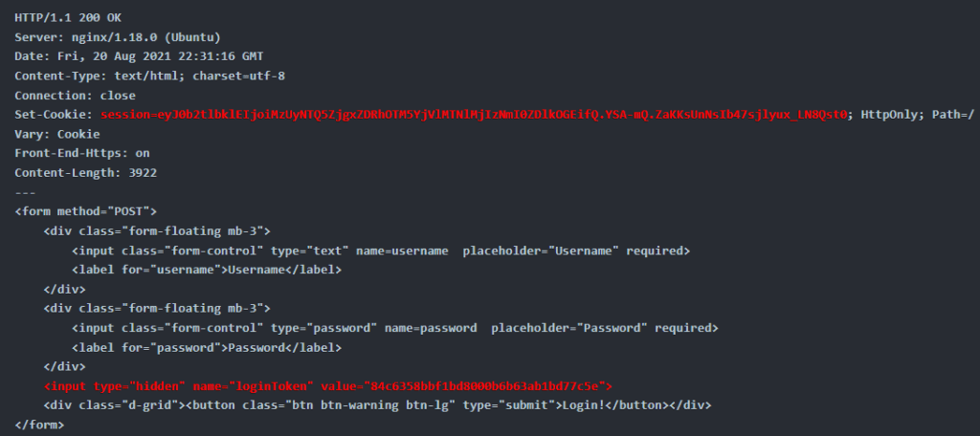Select the Connection: close header

[x=75, y=96]
